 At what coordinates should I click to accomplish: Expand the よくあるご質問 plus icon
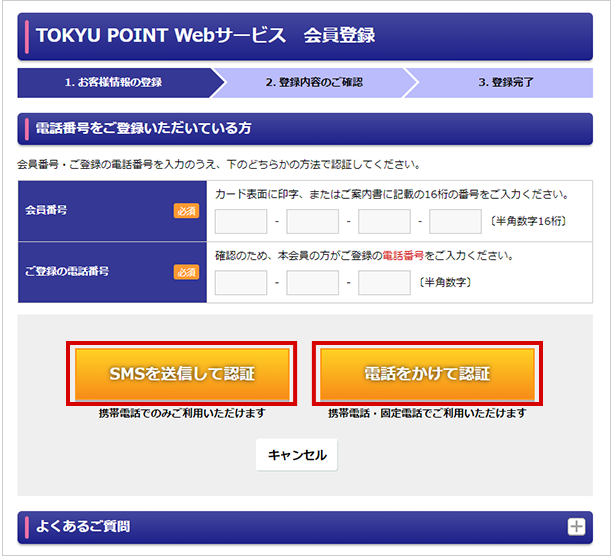click(576, 527)
